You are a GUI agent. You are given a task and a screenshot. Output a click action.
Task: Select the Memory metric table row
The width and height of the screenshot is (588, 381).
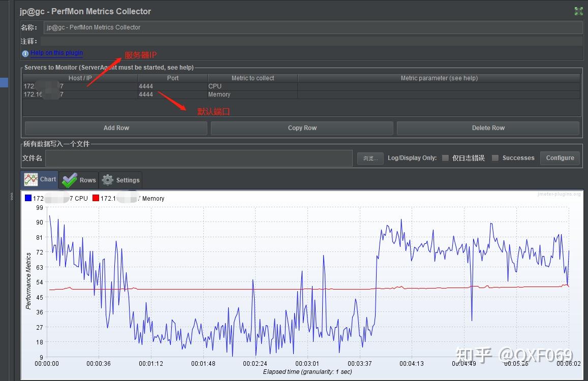click(x=301, y=94)
